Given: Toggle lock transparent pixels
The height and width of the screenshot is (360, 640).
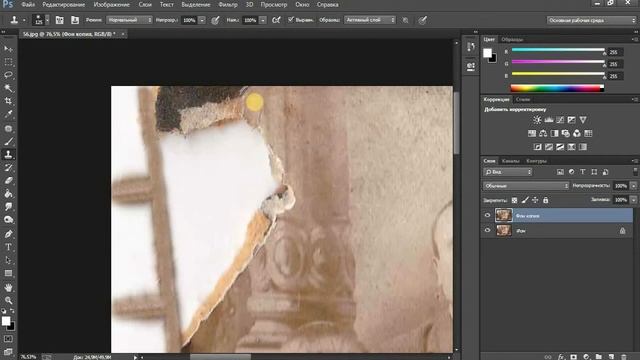Looking at the screenshot, I should [514, 200].
